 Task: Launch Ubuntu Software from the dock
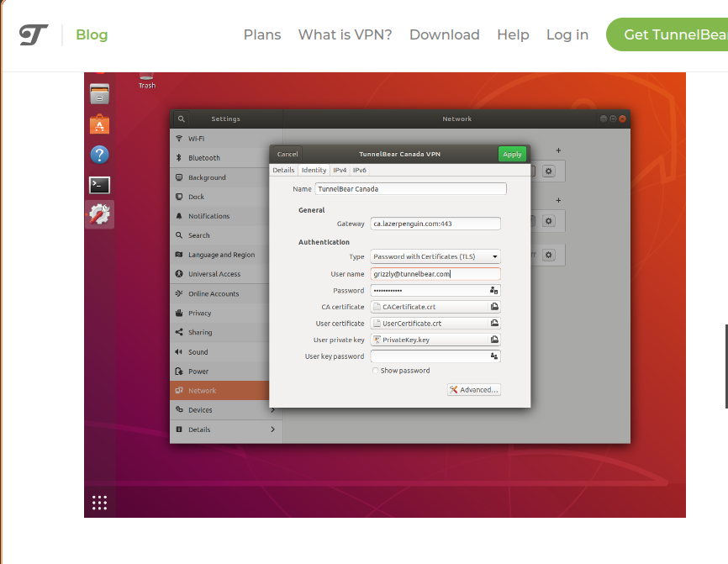[99, 124]
